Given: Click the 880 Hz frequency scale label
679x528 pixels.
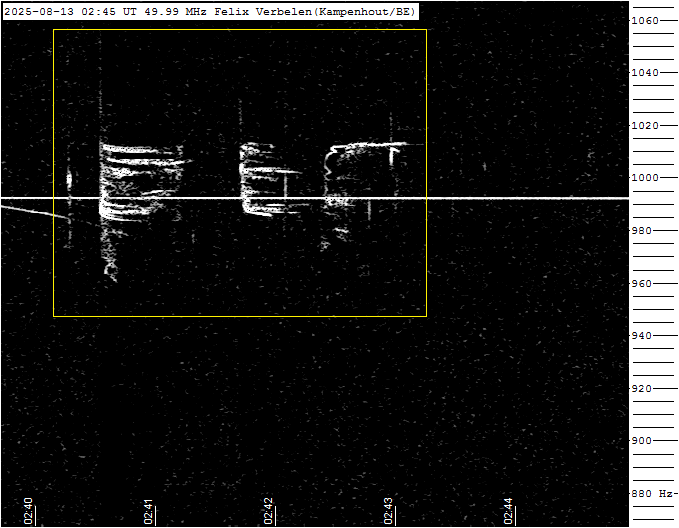Looking at the screenshot, I should click(652, 494).
